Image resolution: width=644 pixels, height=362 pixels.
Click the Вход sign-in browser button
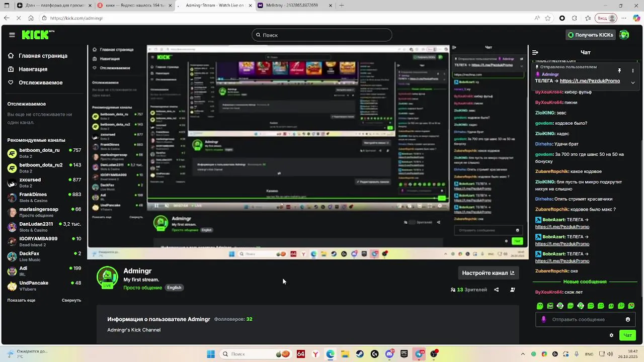coord(605,18)
